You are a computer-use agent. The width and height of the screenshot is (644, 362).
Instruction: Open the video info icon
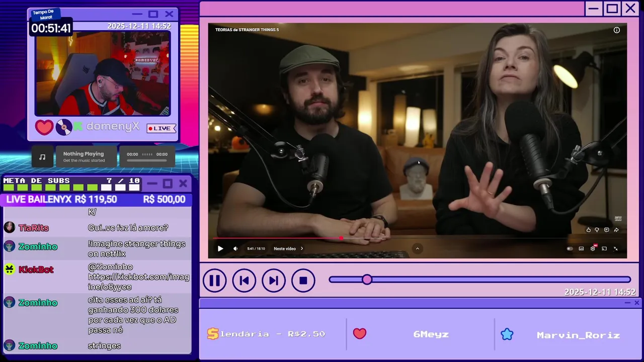pyautogui.click(x=617, y=30)
